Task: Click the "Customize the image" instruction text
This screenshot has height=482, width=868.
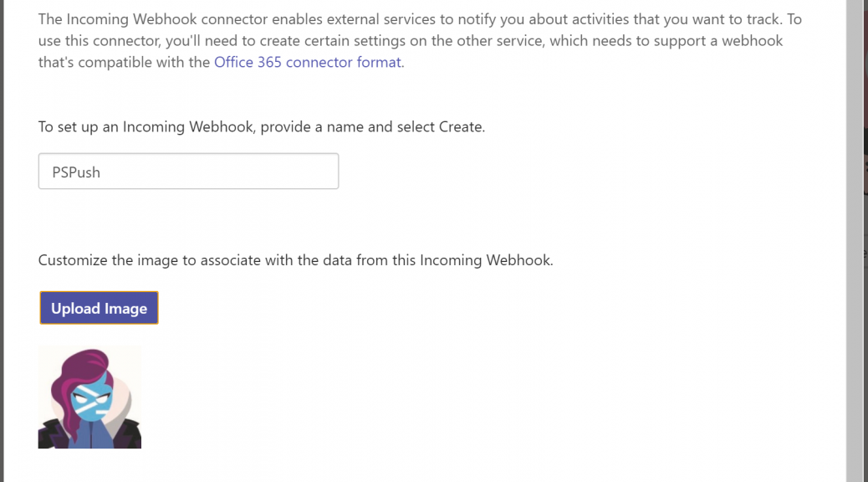Action: 296,260
